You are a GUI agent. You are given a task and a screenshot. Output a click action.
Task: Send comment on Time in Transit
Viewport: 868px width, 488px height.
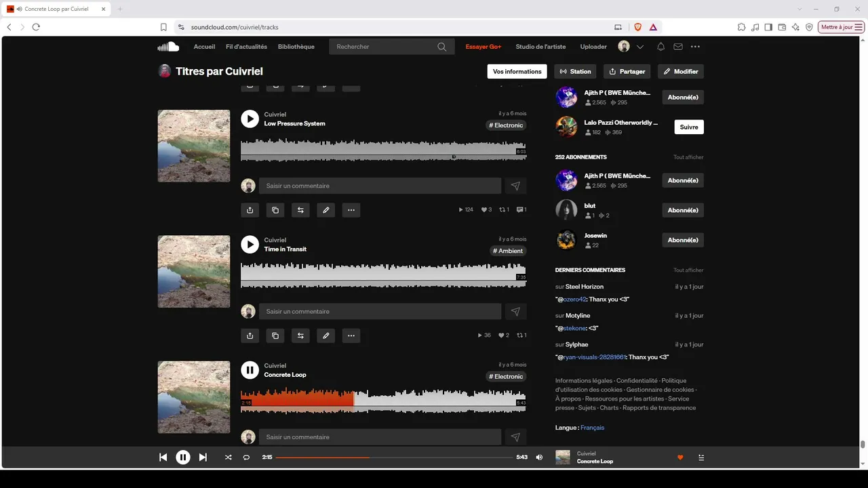coord(515,311)
